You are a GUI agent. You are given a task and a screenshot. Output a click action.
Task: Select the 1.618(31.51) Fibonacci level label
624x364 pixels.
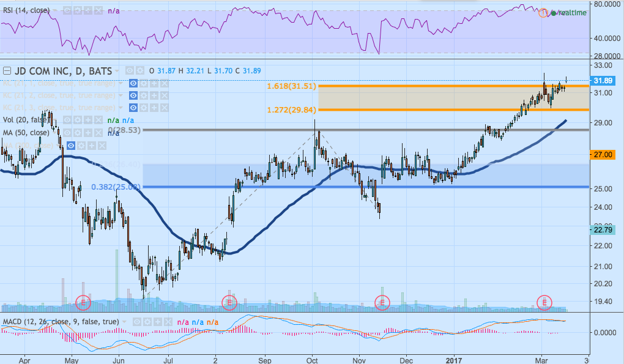[291, 86]
